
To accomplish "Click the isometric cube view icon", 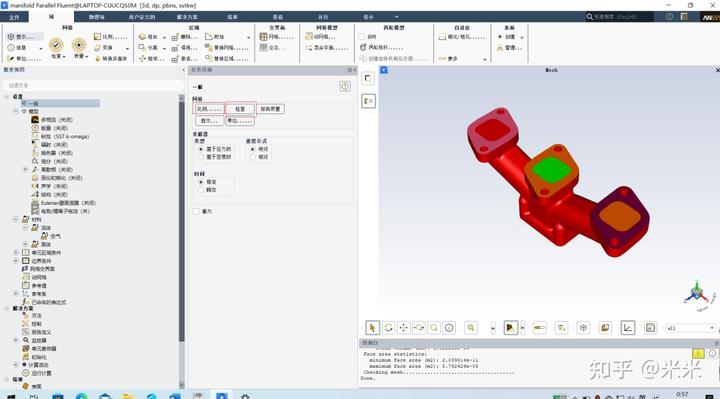I will (583, 328).
